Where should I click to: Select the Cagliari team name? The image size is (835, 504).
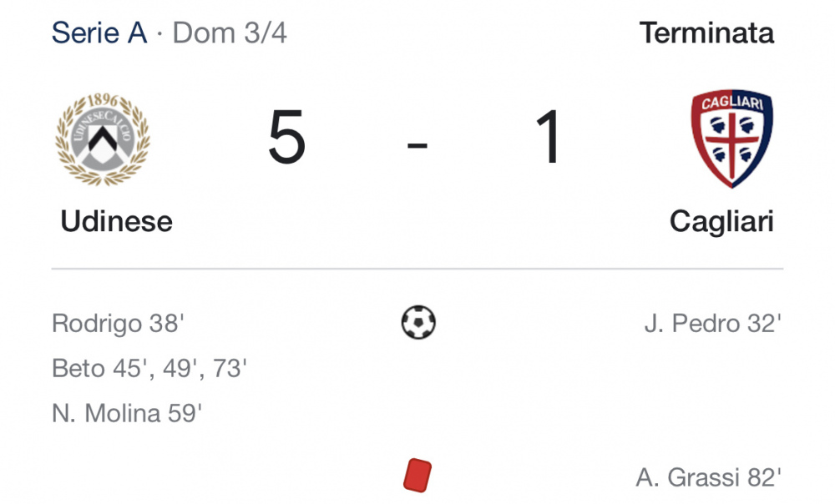(x=721, y=222)
